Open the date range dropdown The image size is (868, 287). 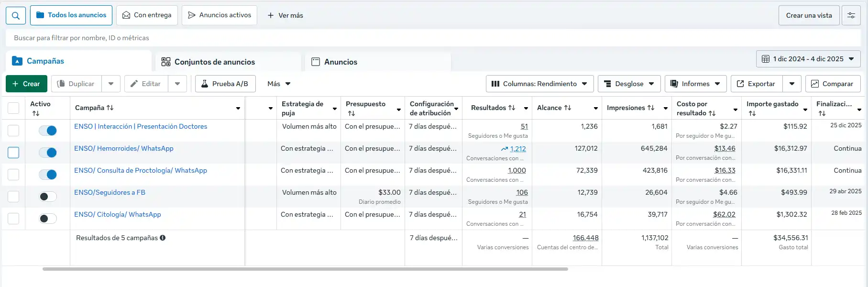pos(808,59)
